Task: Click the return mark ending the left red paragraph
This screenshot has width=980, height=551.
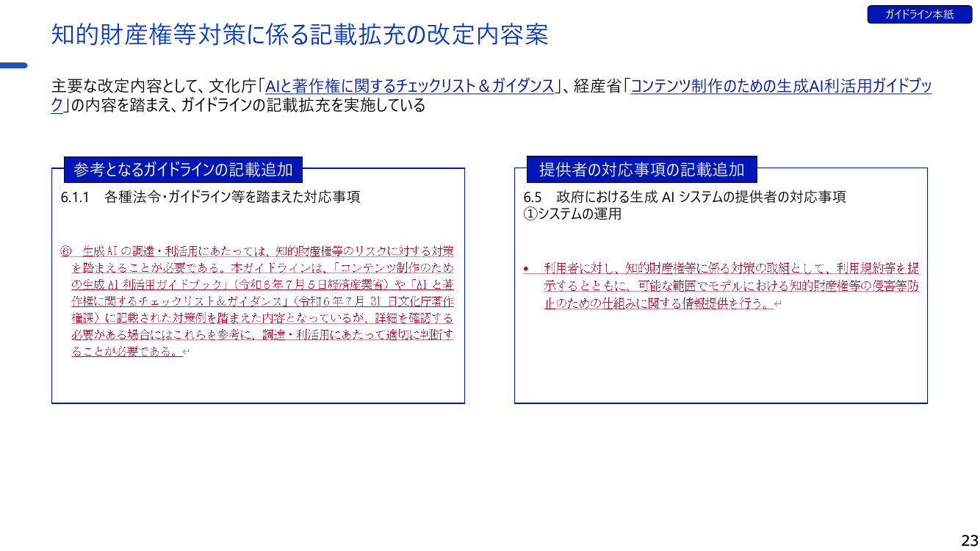Action: pos(187,352)
